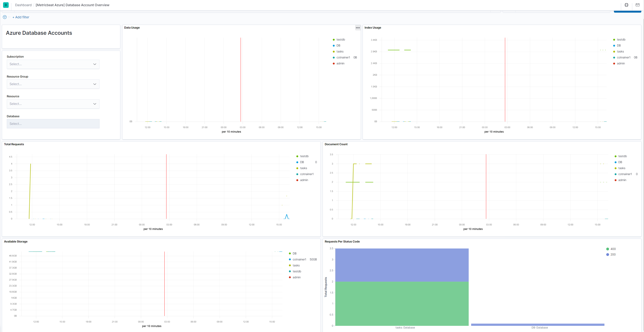Open the Data Usage panel options icon

click(358, 28)
